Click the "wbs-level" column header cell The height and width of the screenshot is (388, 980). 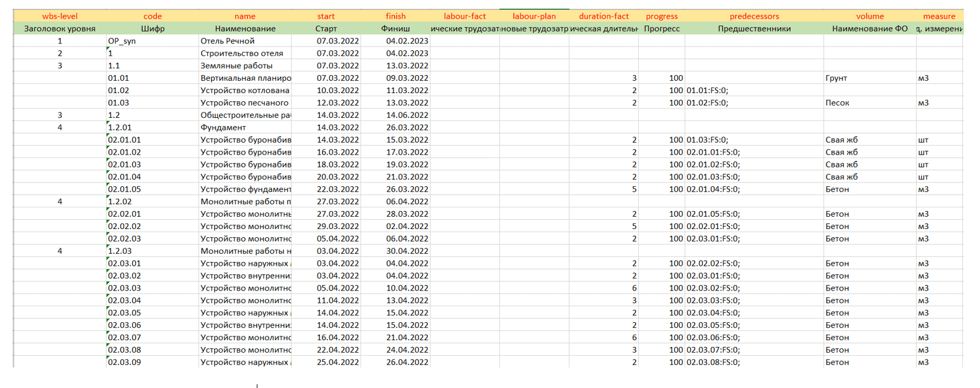[60, 16]
